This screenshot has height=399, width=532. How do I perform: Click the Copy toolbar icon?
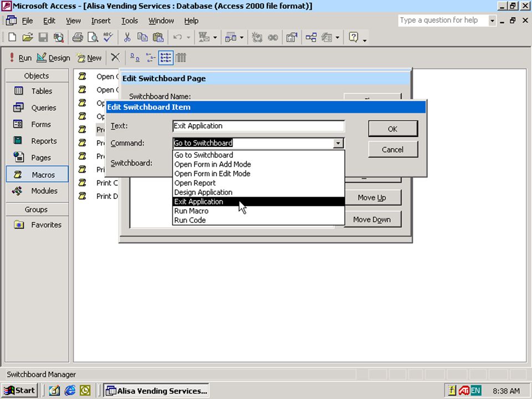(142, 37)
